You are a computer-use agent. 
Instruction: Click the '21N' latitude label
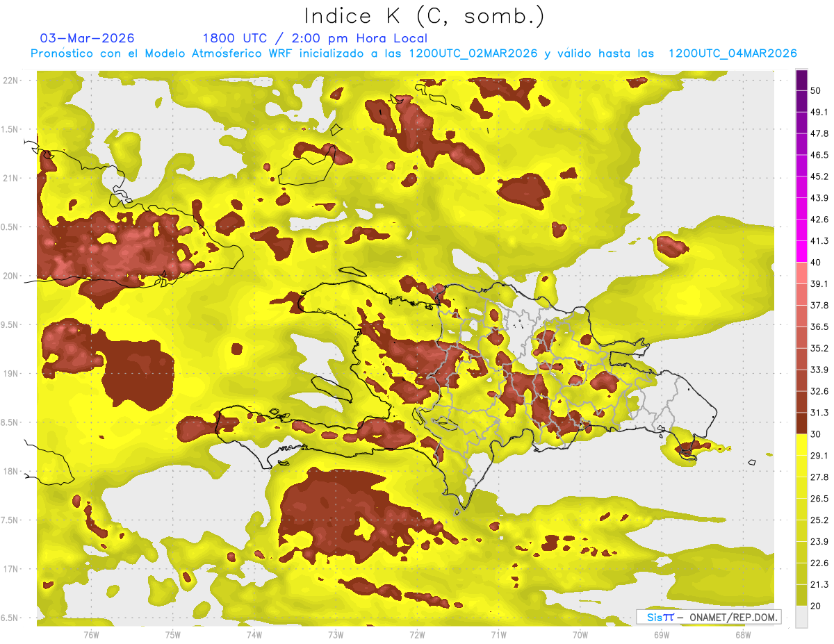[x=10, y=178]
